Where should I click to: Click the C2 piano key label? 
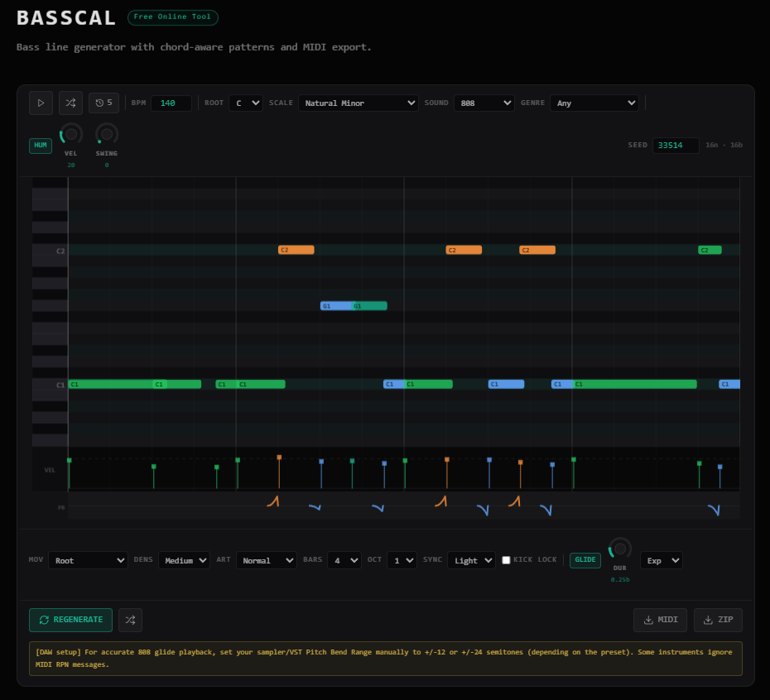click(x=60, y=251)
